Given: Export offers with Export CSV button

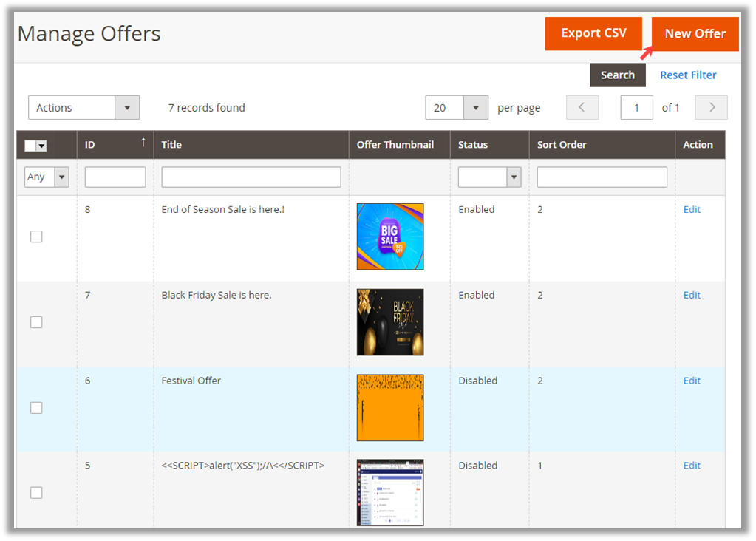Looking at the screenshot, I should click(593, 33).
